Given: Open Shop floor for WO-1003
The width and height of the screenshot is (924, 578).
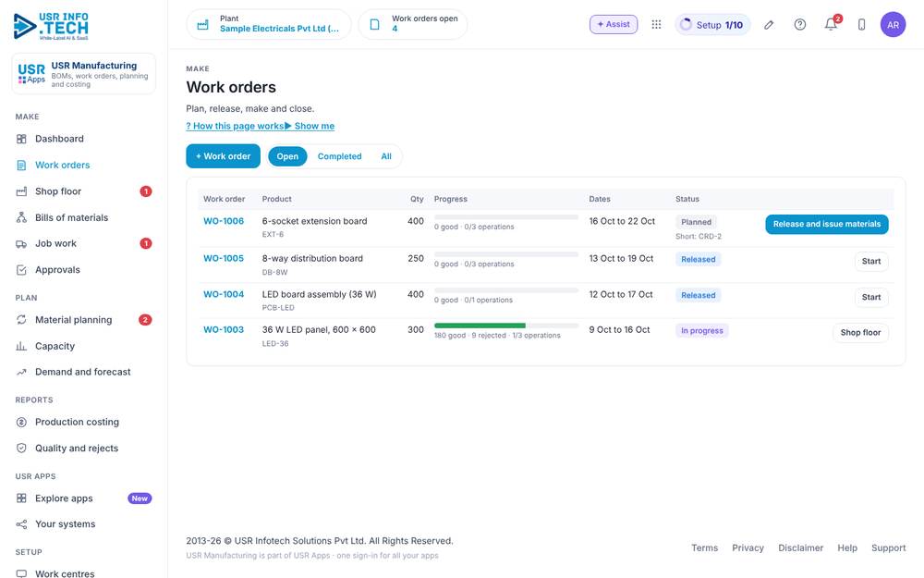Looking at the screenshot, I should point(860,333).
